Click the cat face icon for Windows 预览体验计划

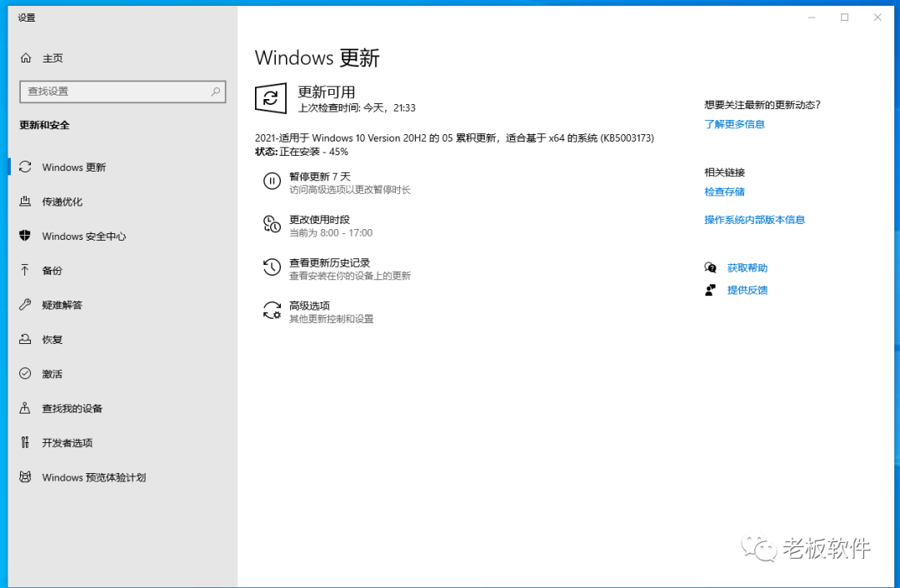pos(25,476)
